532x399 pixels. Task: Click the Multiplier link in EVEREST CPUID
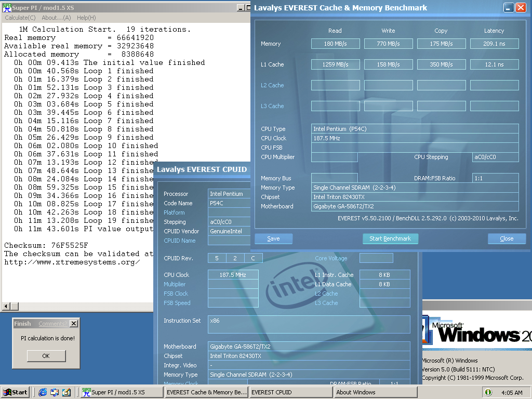[175, 284]
